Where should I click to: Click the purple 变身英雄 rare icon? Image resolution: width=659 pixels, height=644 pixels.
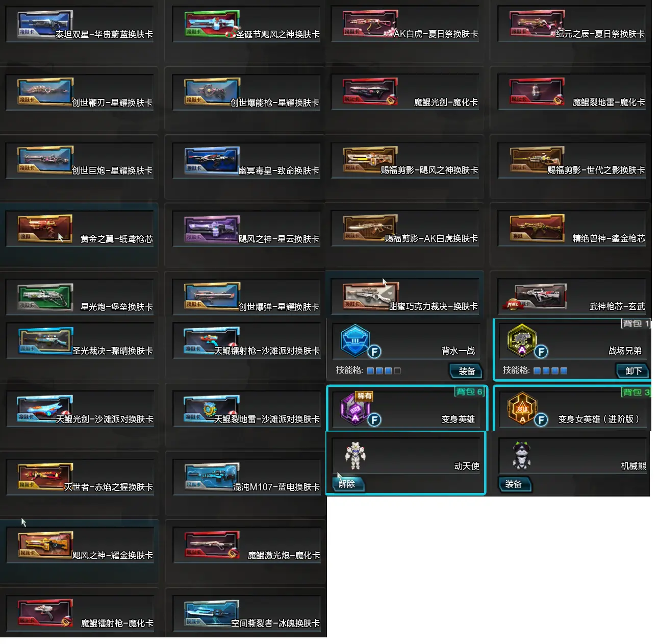pyautogui.click(x=354, y=409)
